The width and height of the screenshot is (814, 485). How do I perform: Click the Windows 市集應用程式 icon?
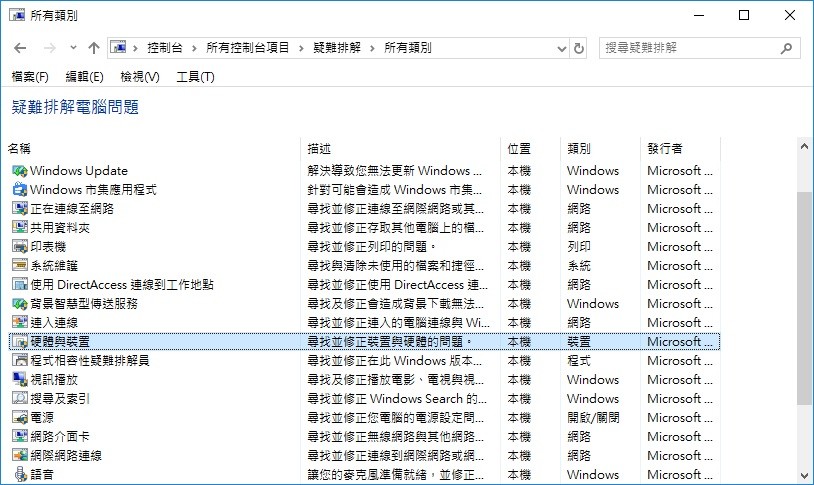20,190
